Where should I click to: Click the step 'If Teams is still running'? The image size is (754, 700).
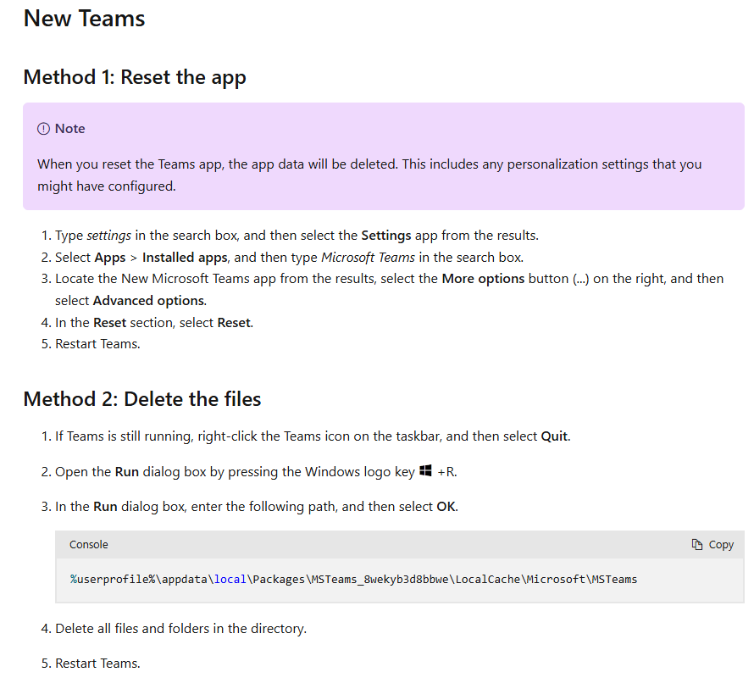tap(313, 436)
